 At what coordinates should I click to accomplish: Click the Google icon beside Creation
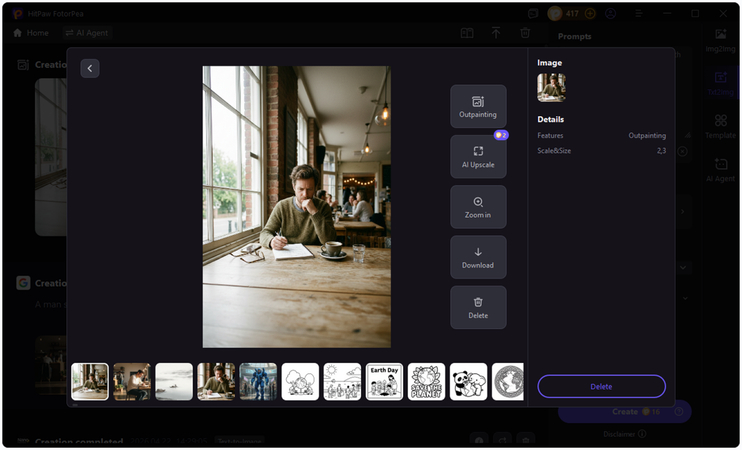[x=23, y=283]
